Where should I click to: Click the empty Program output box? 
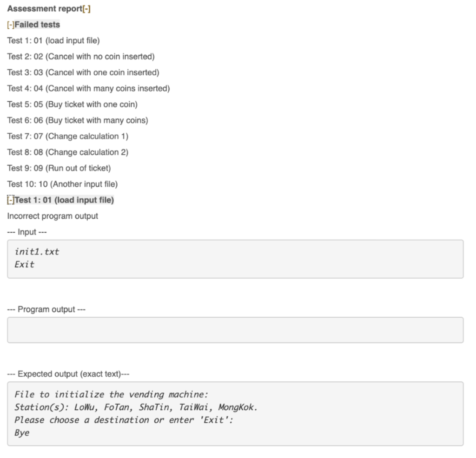coord(235,330)
